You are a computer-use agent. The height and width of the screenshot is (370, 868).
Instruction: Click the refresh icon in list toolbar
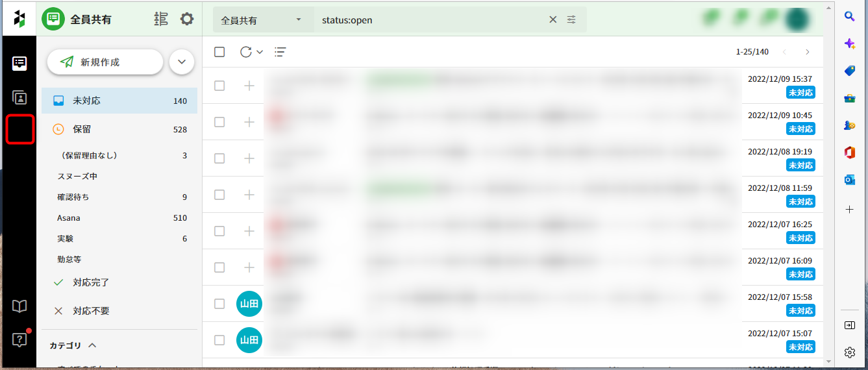(246, 52)
